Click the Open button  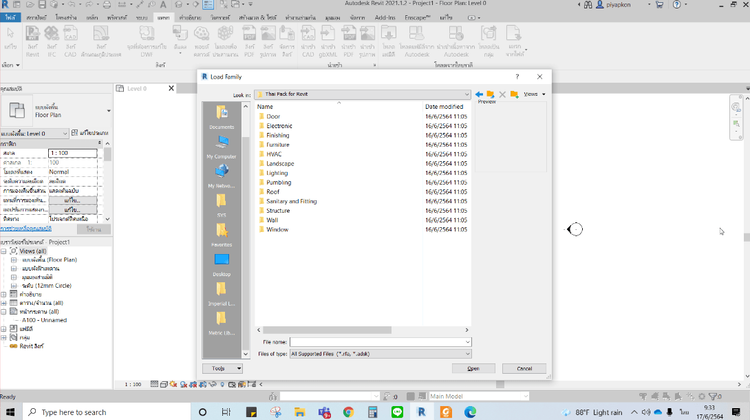click(x=474, y=368)
